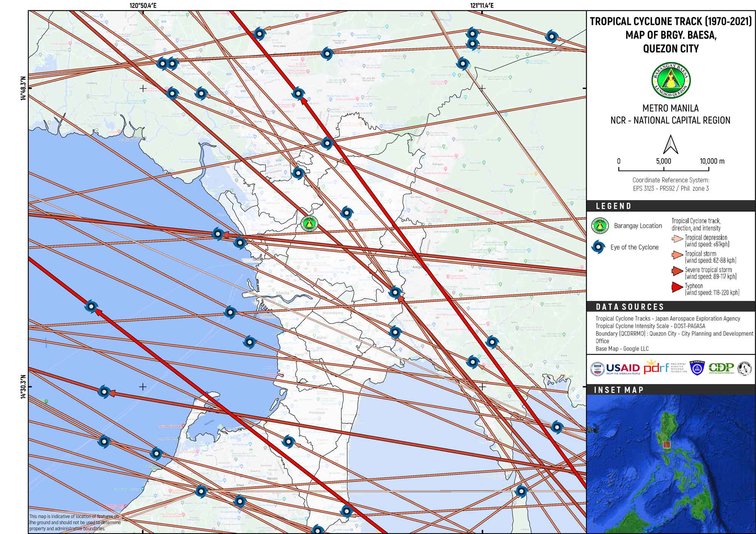
Task: Click the map title text at top right
Action: click(671, 35)
